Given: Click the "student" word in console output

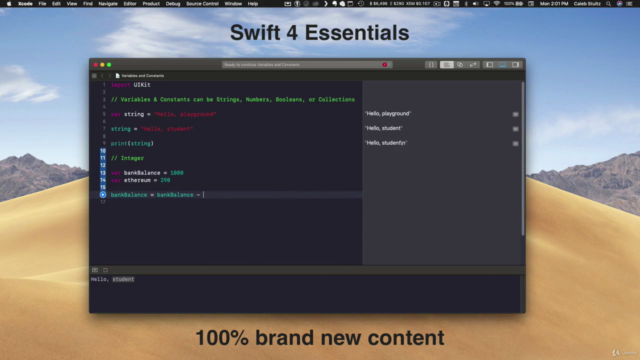Looking at the screenshot, I should click(123, 280).
